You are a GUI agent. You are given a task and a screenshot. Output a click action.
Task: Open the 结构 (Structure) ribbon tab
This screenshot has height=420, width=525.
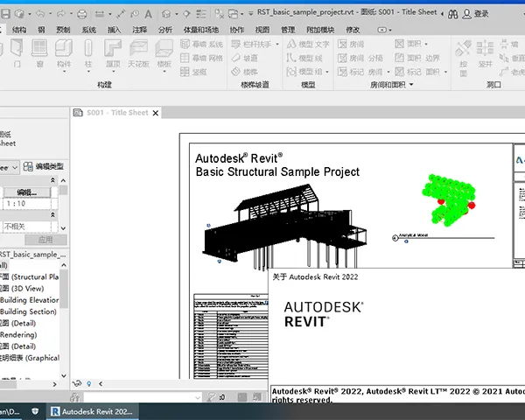(19, 30)
